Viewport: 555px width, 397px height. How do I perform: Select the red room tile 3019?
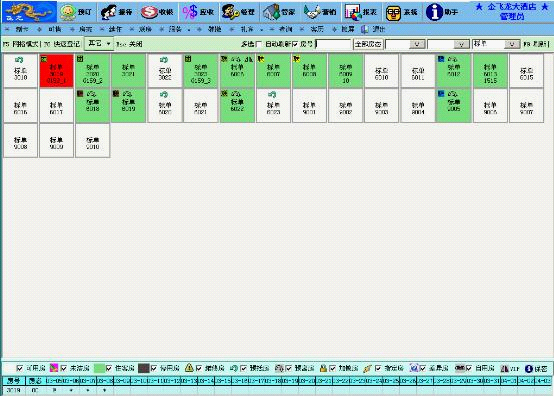pyautogui.click(x=56, y=70)
